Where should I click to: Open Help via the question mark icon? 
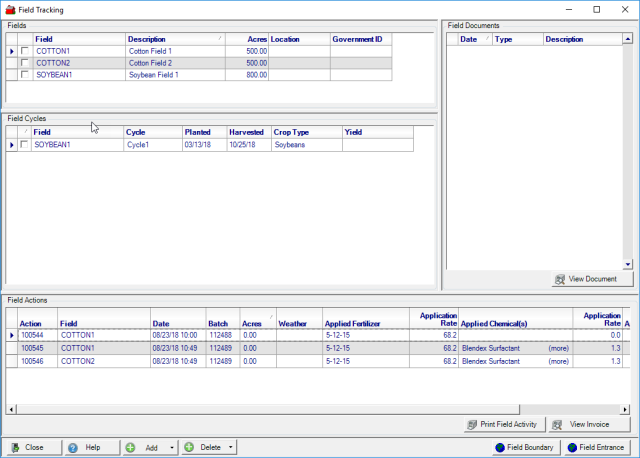tap(73, 448)
